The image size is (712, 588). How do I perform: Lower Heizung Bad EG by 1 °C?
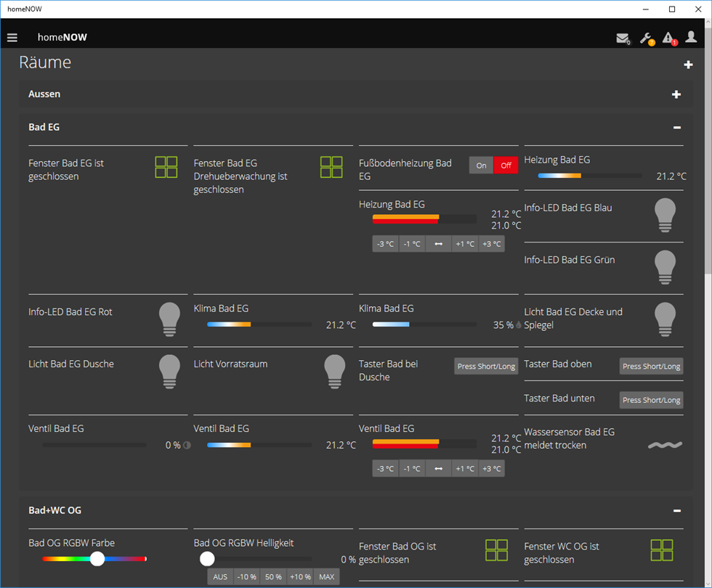click(412, 244)
